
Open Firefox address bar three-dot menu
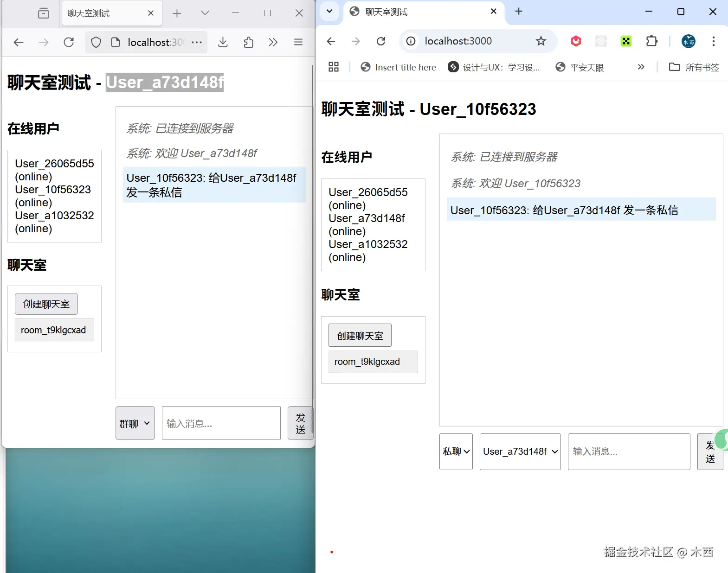pyautogui.click(x=197, y=42)
